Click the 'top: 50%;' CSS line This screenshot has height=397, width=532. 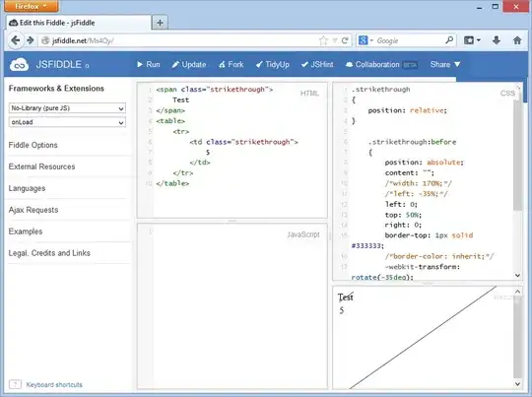pos(403,215)
